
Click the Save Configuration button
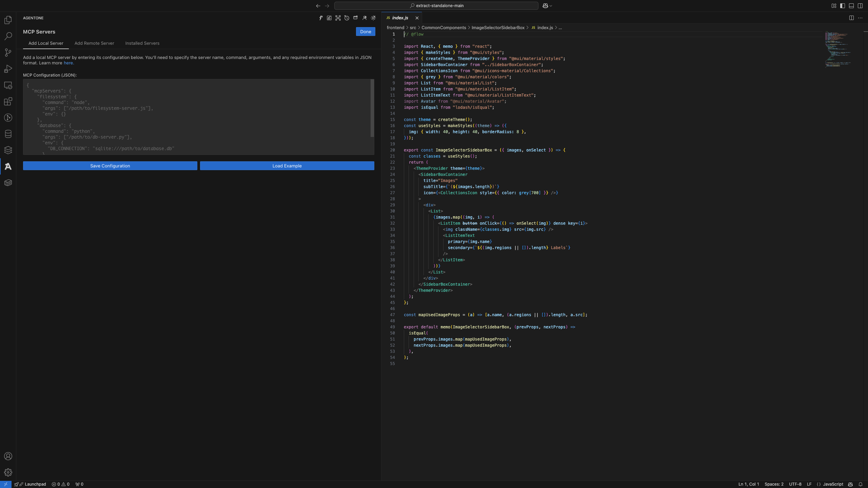(x=110, y=166)
